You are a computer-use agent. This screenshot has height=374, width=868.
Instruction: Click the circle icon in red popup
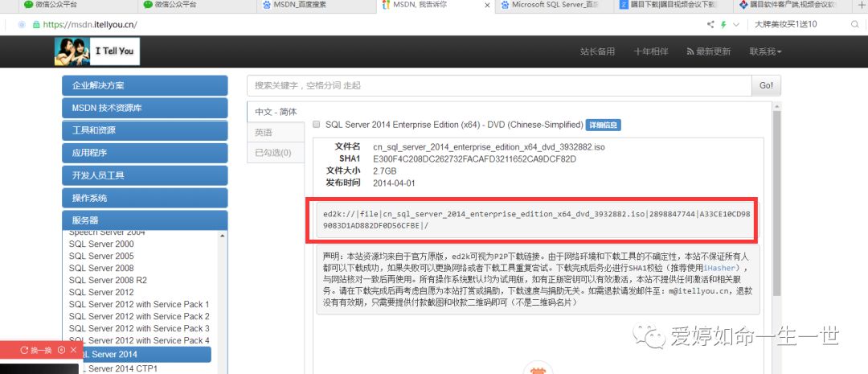61,350
